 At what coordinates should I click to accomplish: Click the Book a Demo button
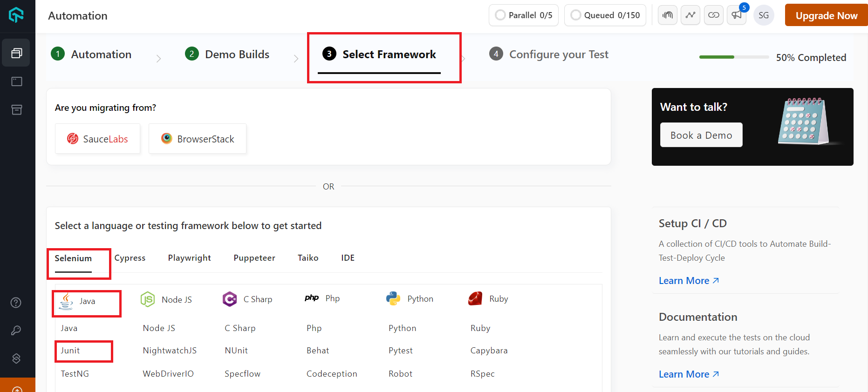click(701, 135)
